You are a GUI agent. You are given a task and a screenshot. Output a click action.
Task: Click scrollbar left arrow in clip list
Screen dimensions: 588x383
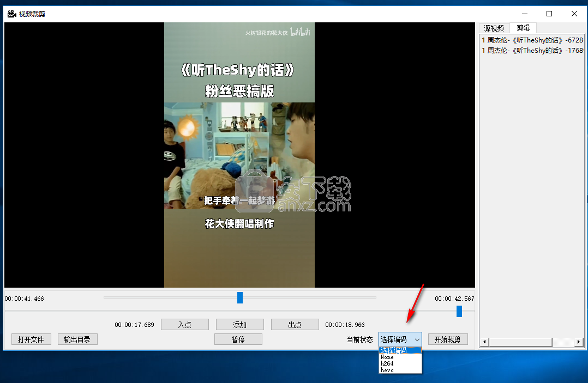click(484, 342)
